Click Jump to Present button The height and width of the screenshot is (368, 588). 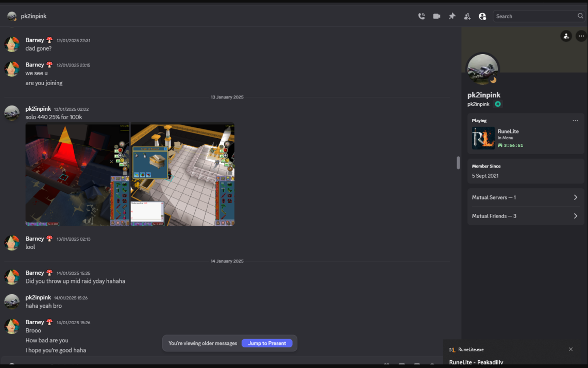click(267, 343)
